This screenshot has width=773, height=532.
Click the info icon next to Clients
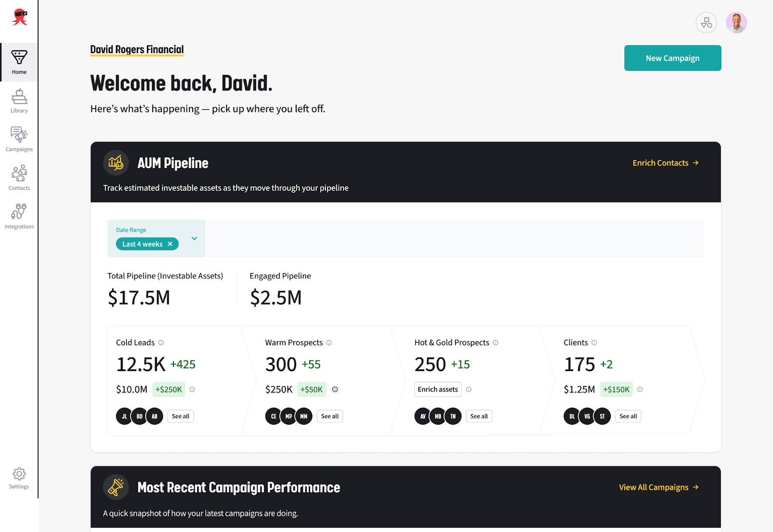click(x=594, y=343)
